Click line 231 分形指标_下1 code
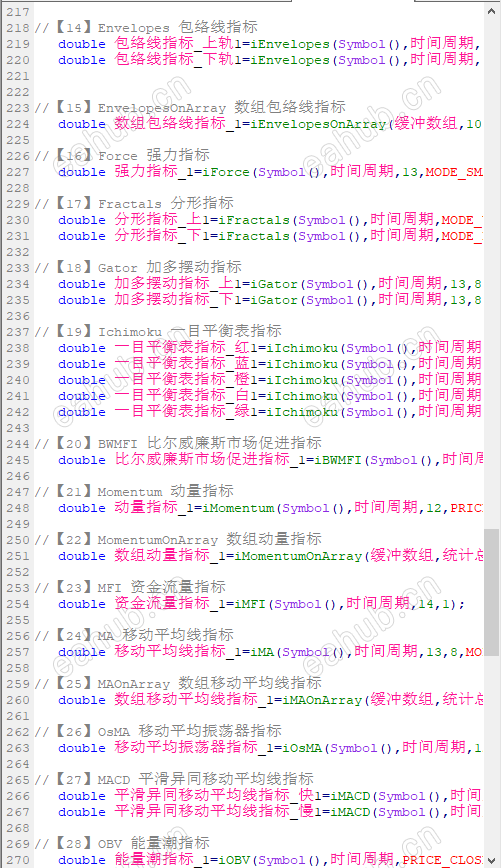 click(270, 236)
